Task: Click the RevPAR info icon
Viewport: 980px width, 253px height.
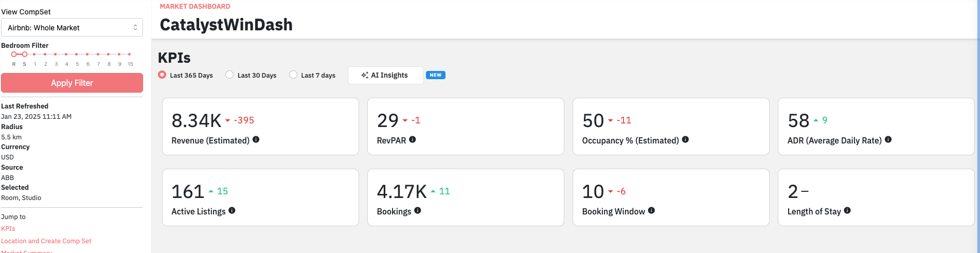Action: (x=412, y=139)
